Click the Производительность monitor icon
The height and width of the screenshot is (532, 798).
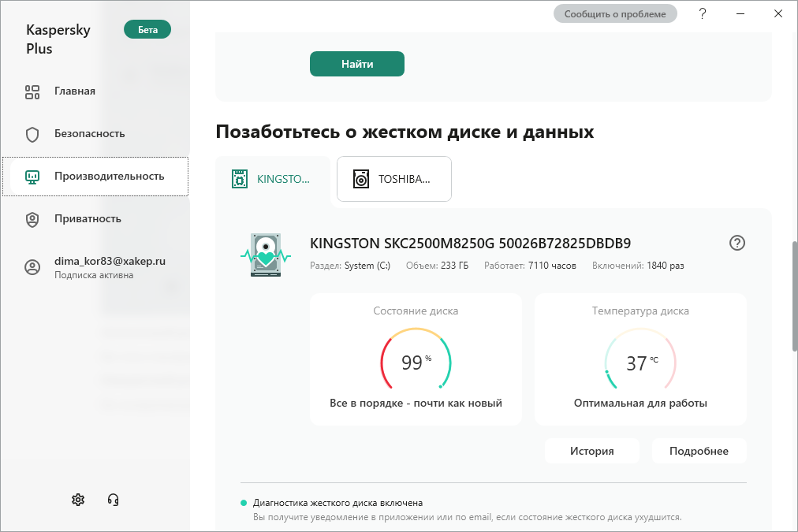tap(32, 177)
